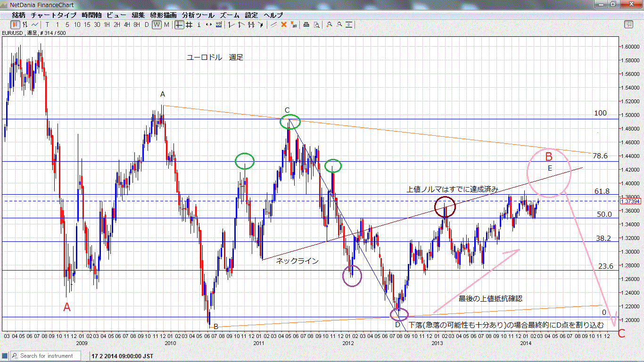Screen dimensions: 644x362
Task: Click the print preview icon
Action: tap(317, 25)
